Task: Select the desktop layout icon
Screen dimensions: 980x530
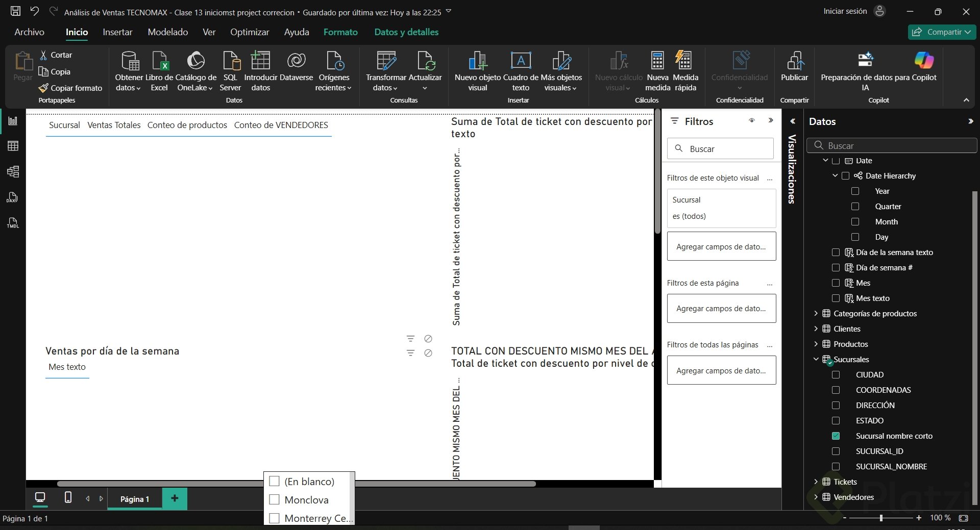Action: click(40, 498)
